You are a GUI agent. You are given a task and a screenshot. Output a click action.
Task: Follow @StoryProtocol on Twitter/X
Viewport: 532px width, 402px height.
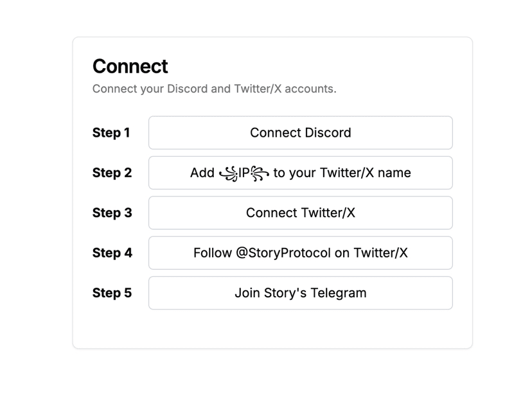click(x=300, y=253)
